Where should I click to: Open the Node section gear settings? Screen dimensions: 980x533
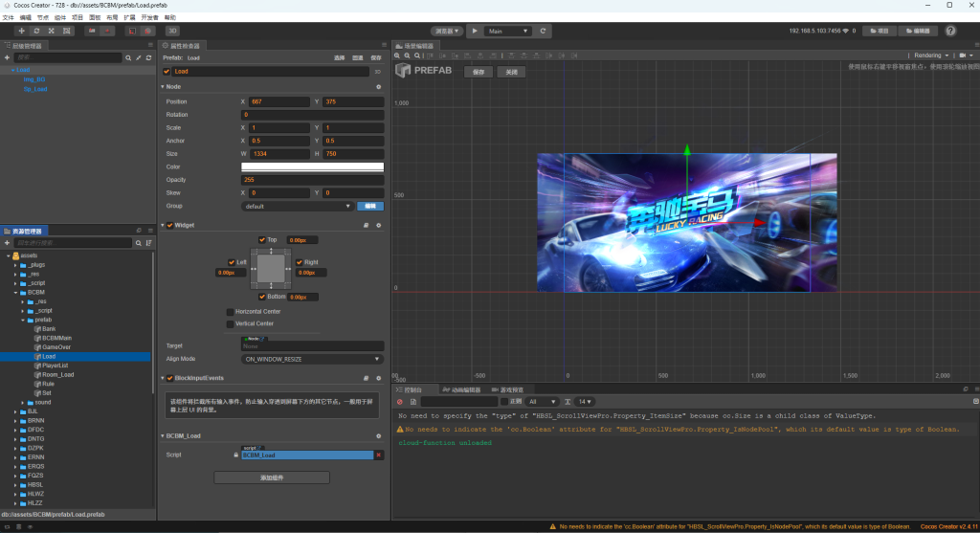[x=378, y=87]
